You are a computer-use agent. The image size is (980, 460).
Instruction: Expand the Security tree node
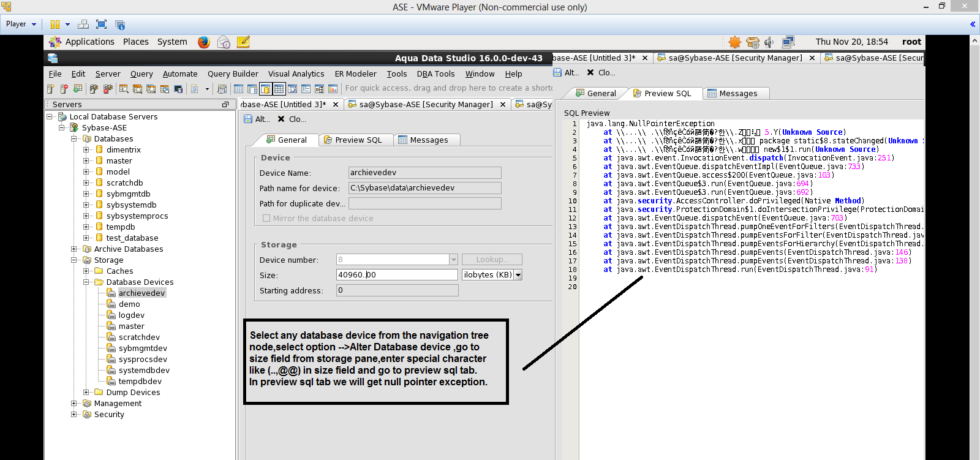pos(73,415)
